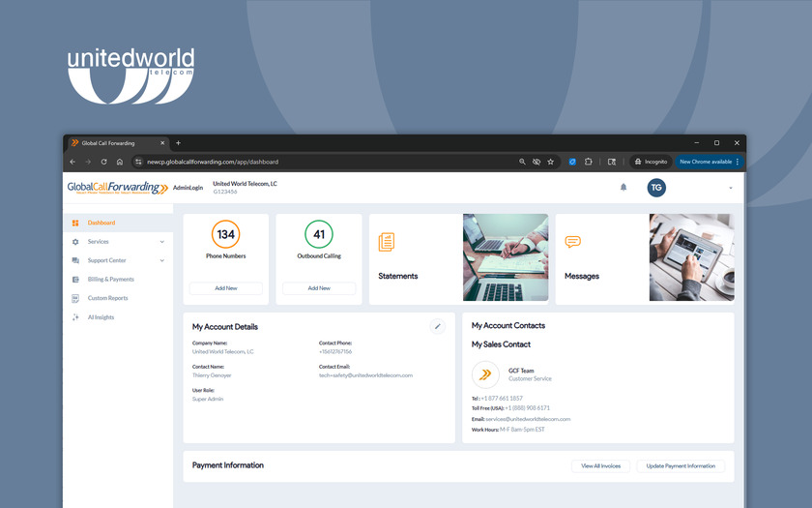Open Services in the sidebar
This screenshot has height=508, width=812.
pos(98,242)
